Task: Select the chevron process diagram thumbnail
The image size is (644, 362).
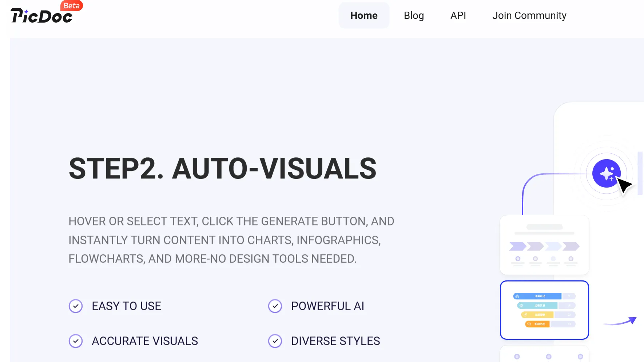Action: click(x=544, y=245)
